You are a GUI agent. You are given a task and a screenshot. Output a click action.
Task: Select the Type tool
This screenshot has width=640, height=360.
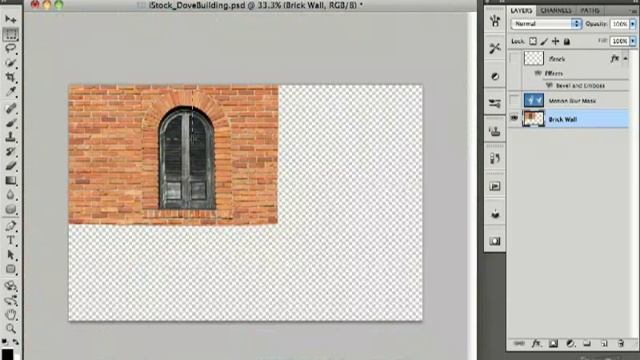[11, 240]
